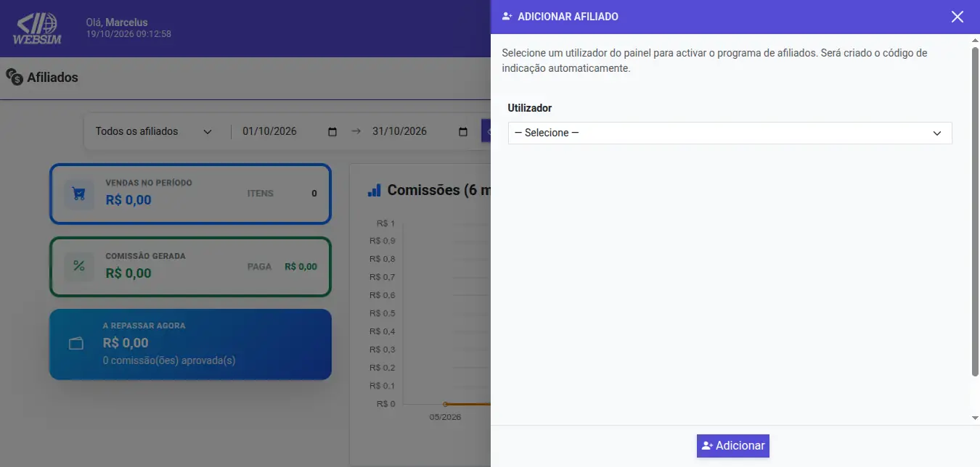Click the PAGA R$ 0,00 value
The image size is (980, 467).
pos(301,267)
